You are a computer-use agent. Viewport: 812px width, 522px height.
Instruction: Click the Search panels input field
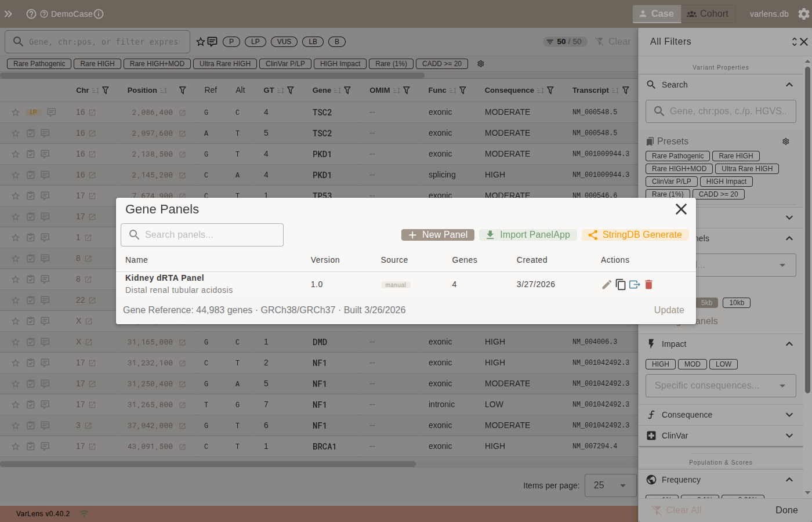(202, 234)
